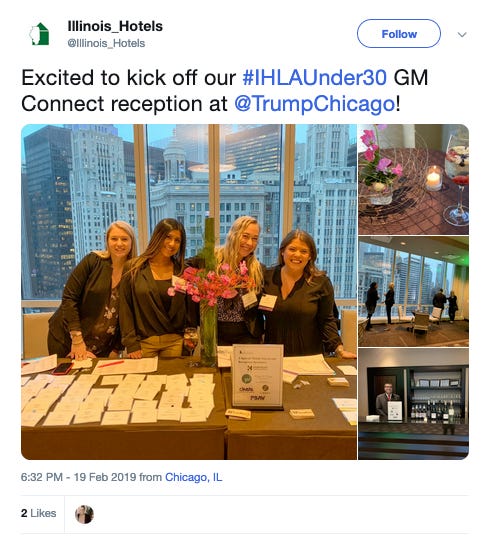The image size is (491, 539).
Task: Click the liker's avatar icon
Action: pos(84,514)
